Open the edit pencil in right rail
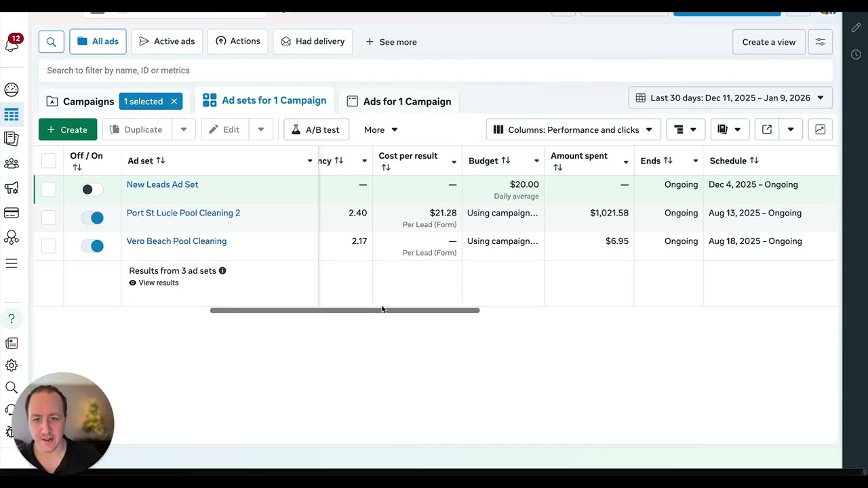This screenshot has height=488, width=868. pyautogui.click(x=856, y=27)
